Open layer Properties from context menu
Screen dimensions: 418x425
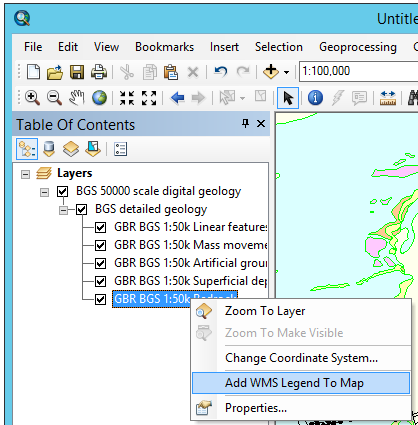301,408
